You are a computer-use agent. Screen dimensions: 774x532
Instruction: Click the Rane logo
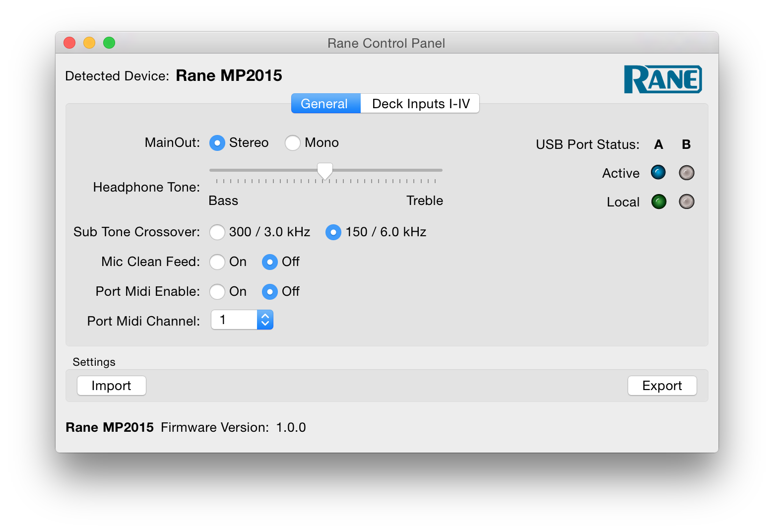coord(662,79)
